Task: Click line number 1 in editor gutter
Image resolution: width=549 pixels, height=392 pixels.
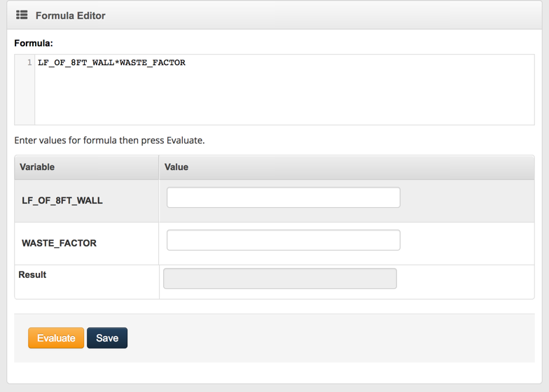Action: (x=29, y=63)
